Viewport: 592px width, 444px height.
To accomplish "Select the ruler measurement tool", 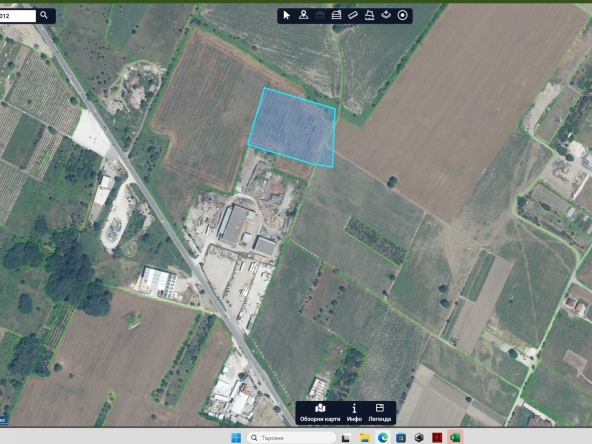I will (x=353, y=15).
